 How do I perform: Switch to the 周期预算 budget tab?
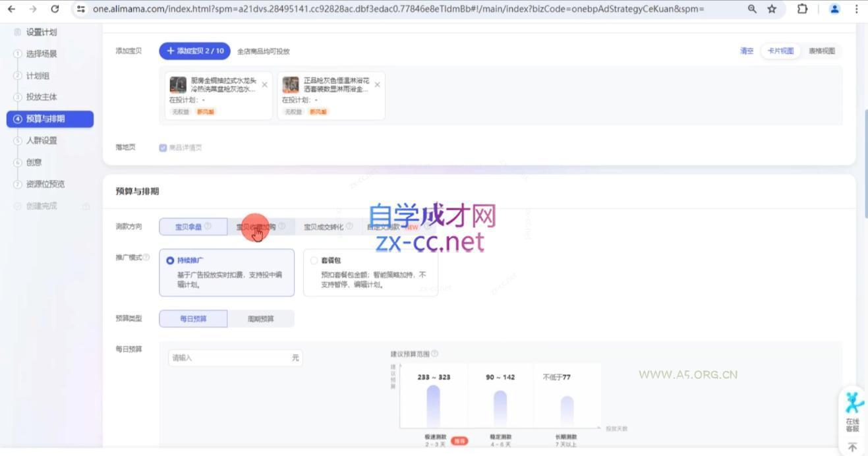pos(261,318)
